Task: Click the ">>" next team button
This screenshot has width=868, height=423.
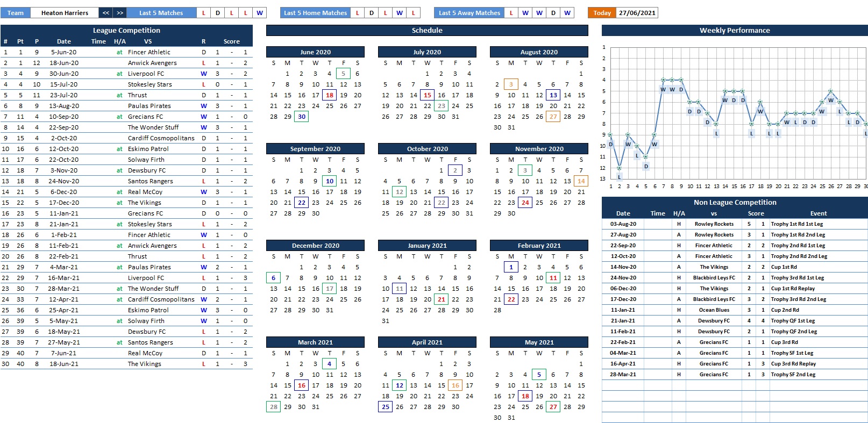Action: (120, 13)
